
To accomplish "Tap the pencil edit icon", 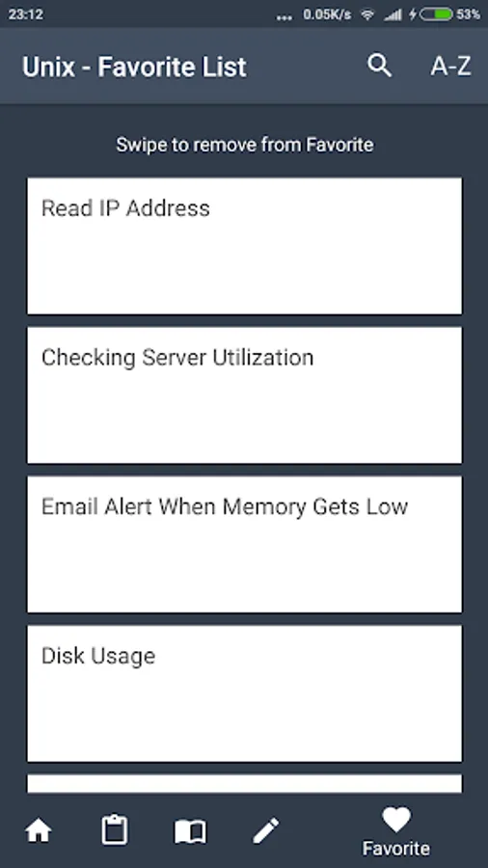I will pos(266,831).
